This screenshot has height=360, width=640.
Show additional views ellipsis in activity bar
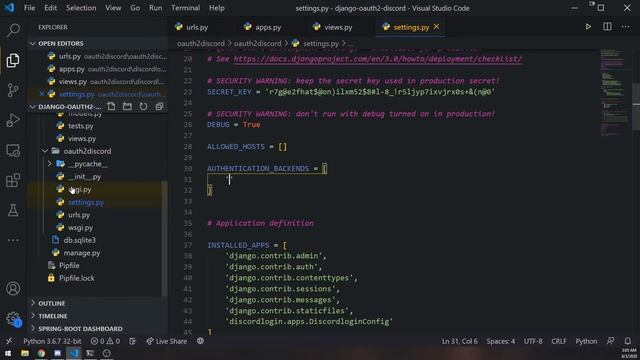pyautogui.click(x=13, y=240)
